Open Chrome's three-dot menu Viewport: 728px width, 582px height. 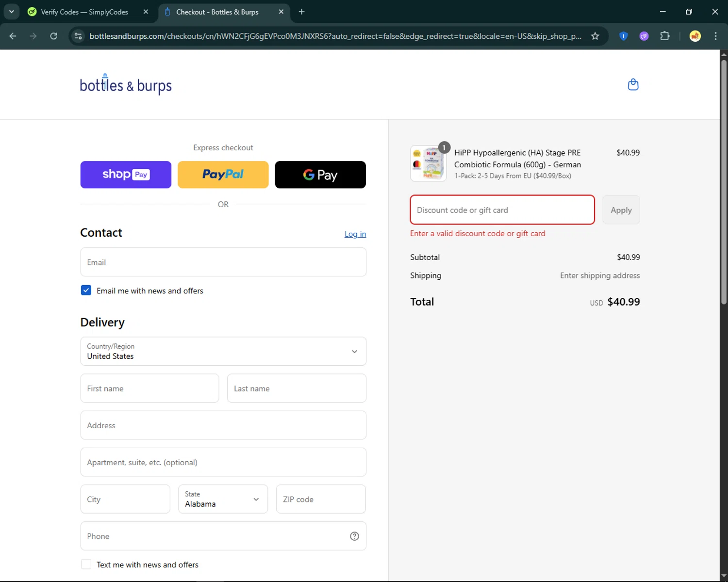tap(715, 36)
